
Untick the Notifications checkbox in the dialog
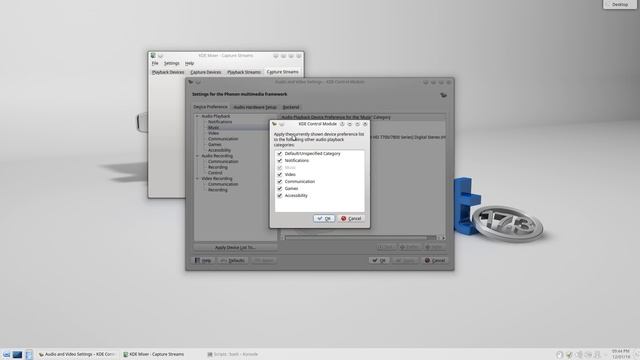pyautogui.click(x=280, y=161)
